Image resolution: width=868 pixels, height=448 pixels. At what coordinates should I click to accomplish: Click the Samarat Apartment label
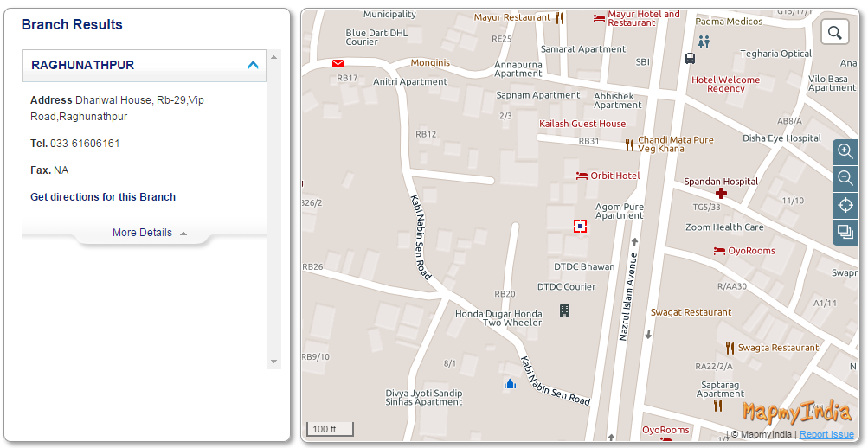(583, 49)
